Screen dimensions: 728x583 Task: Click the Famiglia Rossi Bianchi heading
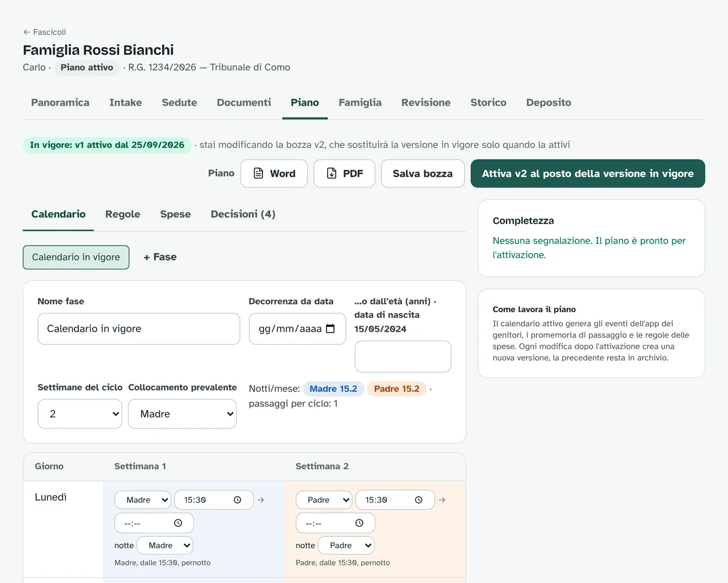pos(98,50)
